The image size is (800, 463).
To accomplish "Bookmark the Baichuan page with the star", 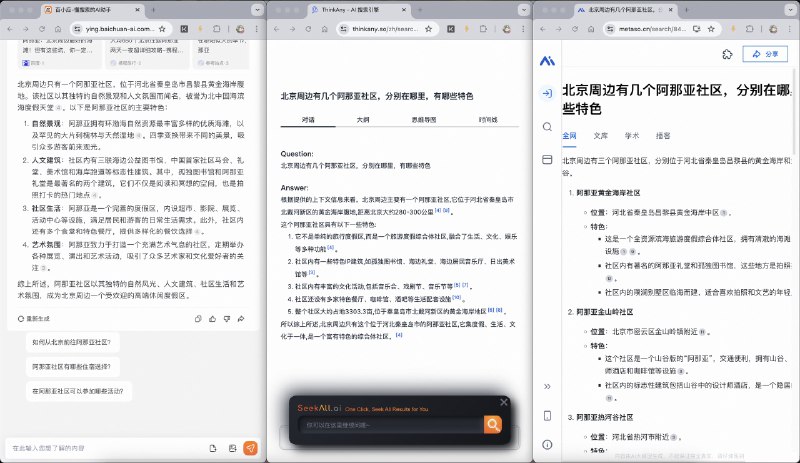I will (x=162, y=29).
